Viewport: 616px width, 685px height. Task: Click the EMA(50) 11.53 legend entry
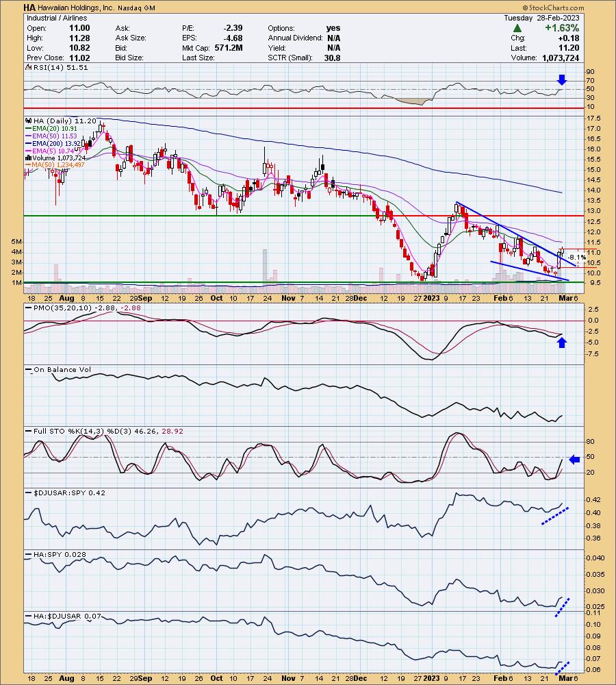tap(55, 136)
